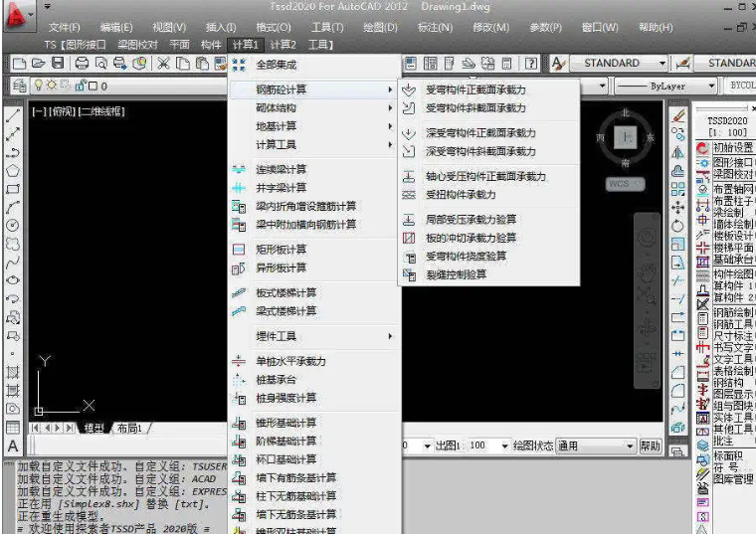Click the [俯视] view control label
Viewport: 756px width, 535px height.
tap(63, 111)
